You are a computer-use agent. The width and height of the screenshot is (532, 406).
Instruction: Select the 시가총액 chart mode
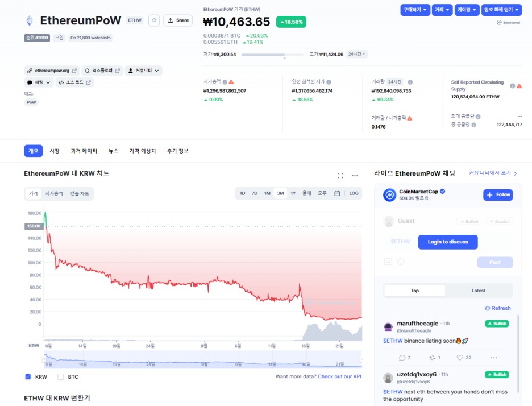click(x=54, y=193)
